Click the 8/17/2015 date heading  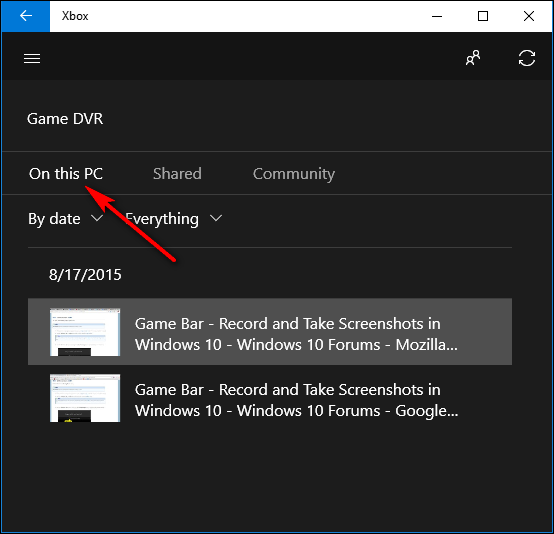click(x=85, y=275)
